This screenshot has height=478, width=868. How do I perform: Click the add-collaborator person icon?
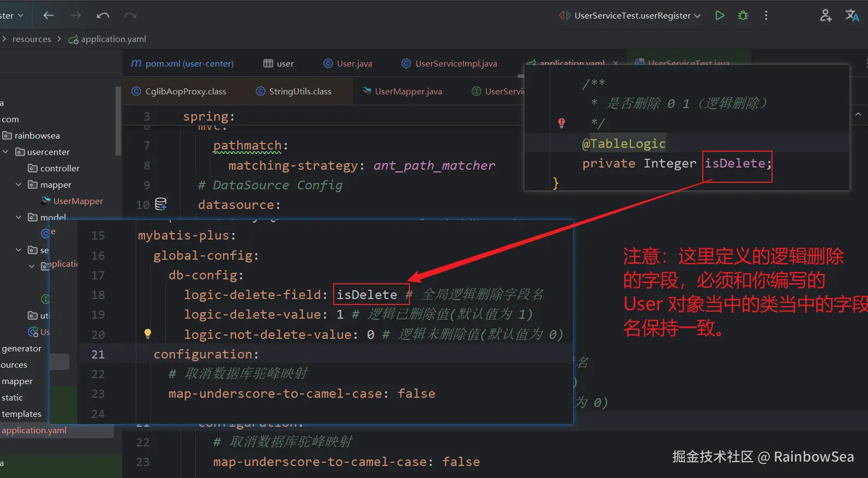[x=826, y=15]
